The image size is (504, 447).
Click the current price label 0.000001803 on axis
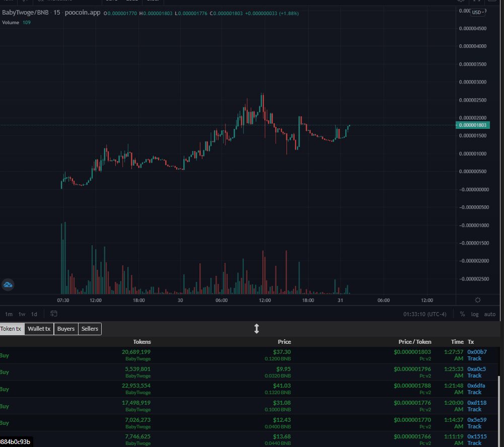click(472, 125)
